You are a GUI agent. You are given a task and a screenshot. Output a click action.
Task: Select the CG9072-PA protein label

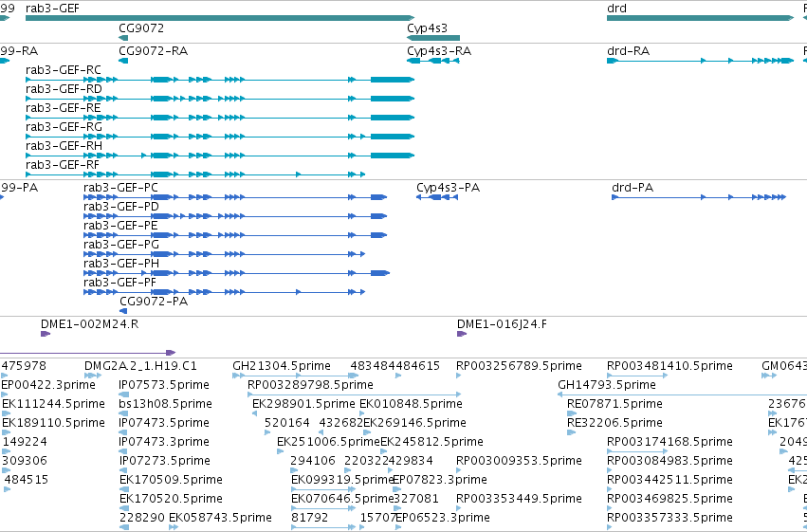154,302
